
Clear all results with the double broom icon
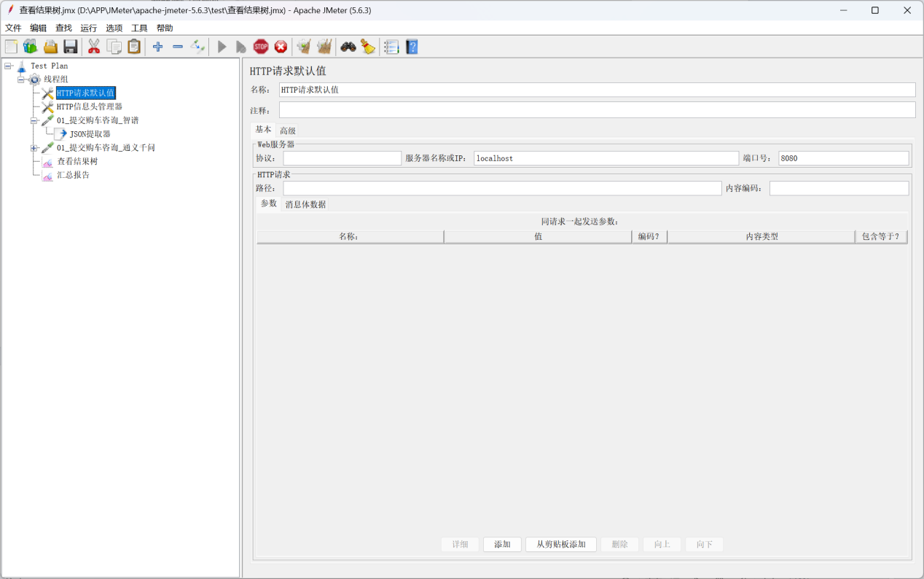click(324, 47)
